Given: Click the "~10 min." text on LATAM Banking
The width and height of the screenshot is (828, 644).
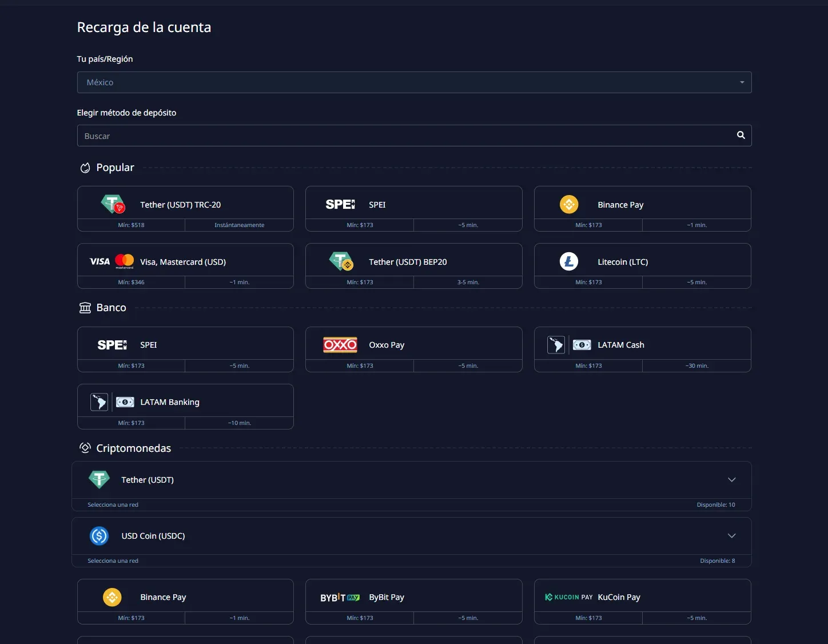Looking at the screenshot, I should [x=240, y=423].
